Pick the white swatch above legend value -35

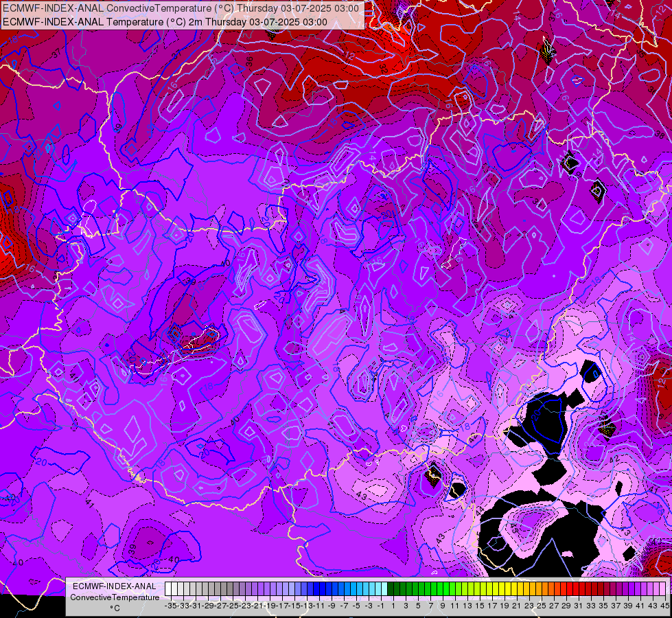tap(168, 589)
